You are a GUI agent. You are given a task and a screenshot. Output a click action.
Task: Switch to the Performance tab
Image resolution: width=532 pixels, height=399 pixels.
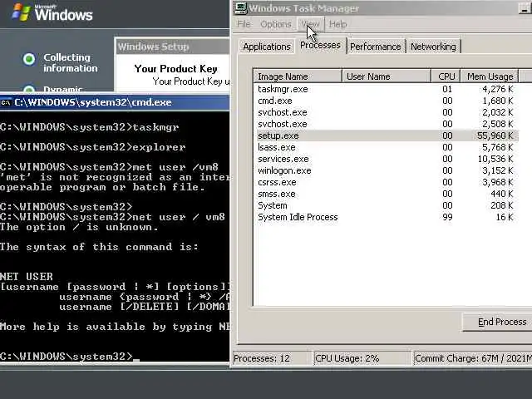tap(375, 47)
